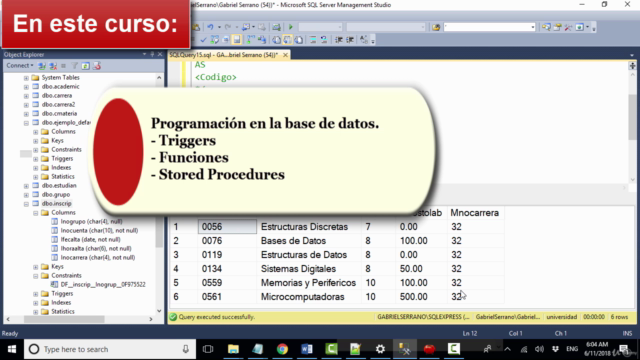Viewport: 640px width, 360px height.
Task: Click the Parse checkmark icon
Action: (x=203, y=40)
